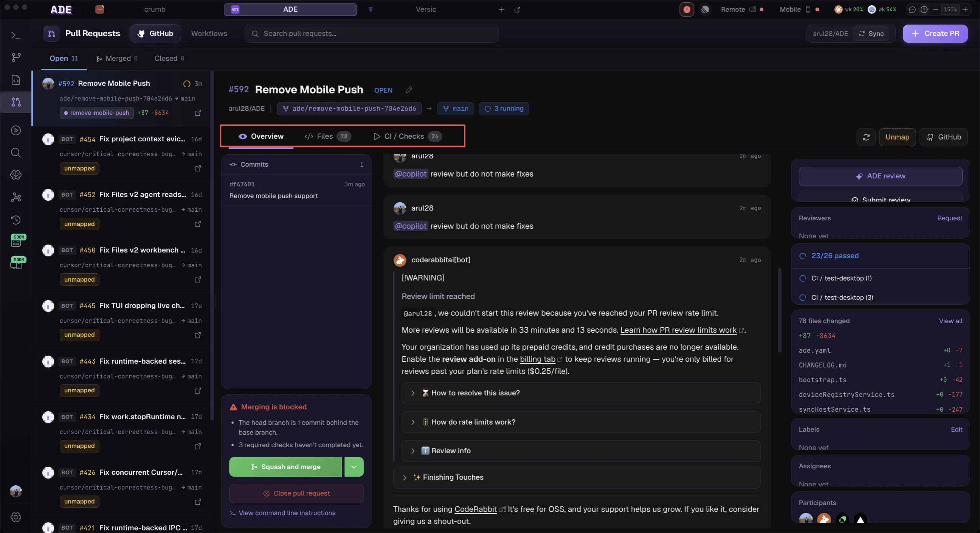Open the pop-out window icon near tabs
The height and width of the screenshot is (533, 980).
[517, 9]
